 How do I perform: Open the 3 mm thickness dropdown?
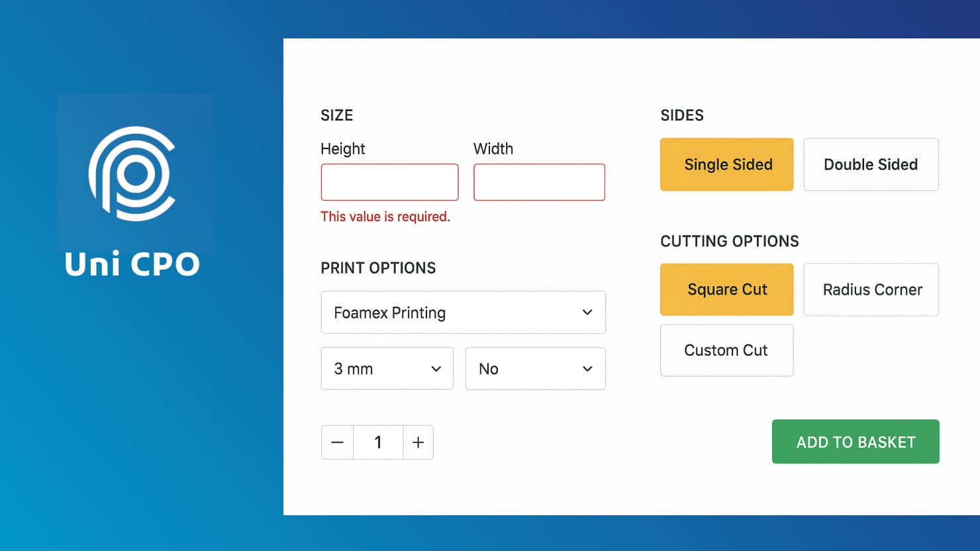coord(387,368)
